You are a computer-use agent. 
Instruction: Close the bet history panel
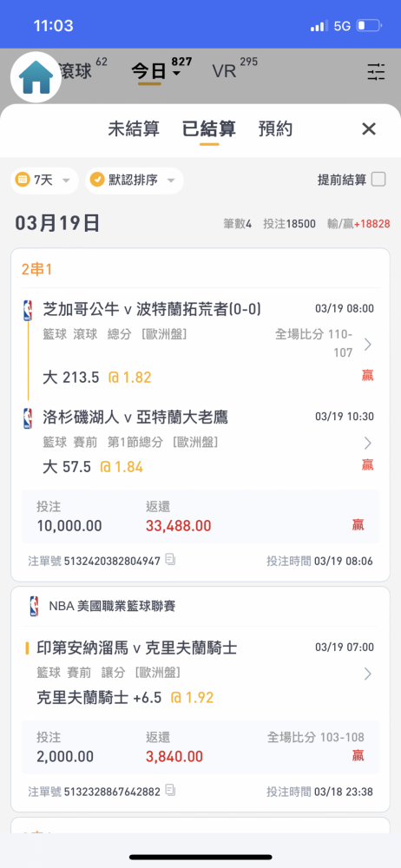pyautogui.click(x=368, y=129)
